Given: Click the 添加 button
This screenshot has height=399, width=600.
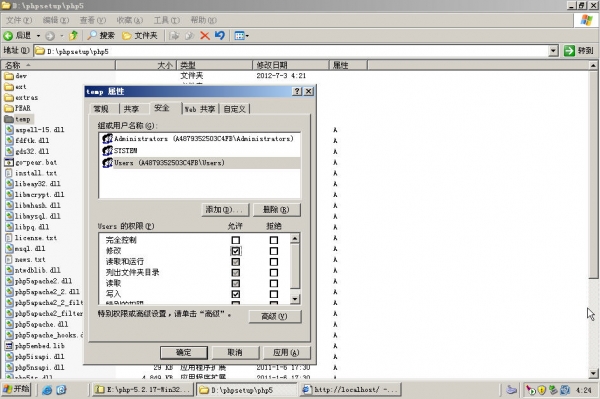Looking at the screenshot, I should (x=225, y=210).
